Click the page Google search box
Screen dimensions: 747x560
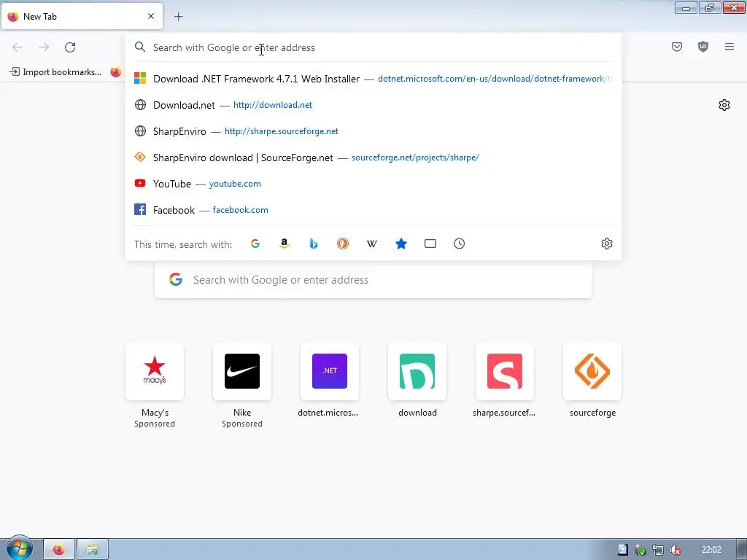click(373, 280)
